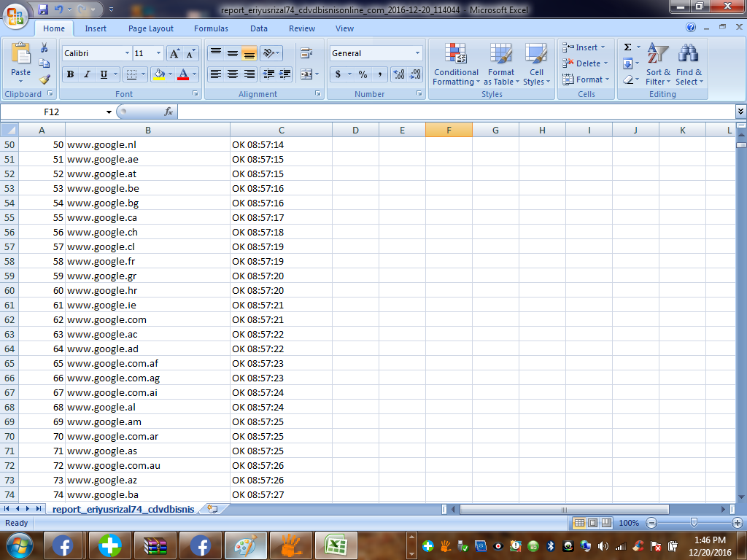Click the Office Button
Viewport: 747px width, 560px height.
(x=15, y=16)
